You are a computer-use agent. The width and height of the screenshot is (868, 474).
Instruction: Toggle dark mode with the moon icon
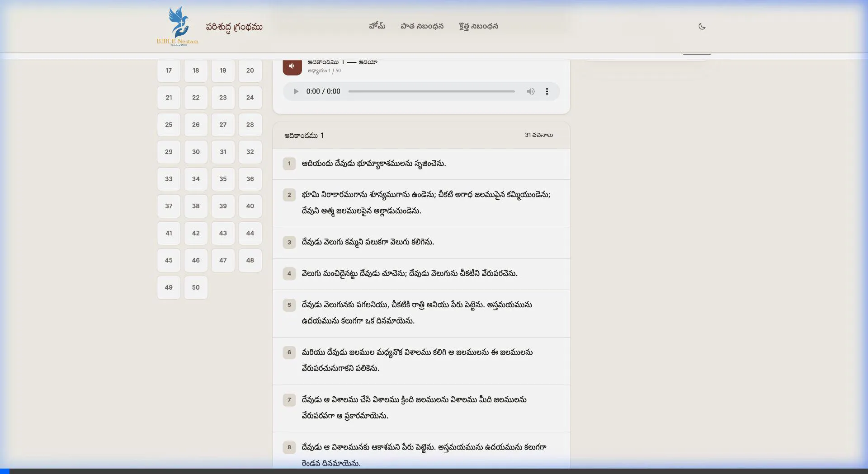[x=702, y=26]
